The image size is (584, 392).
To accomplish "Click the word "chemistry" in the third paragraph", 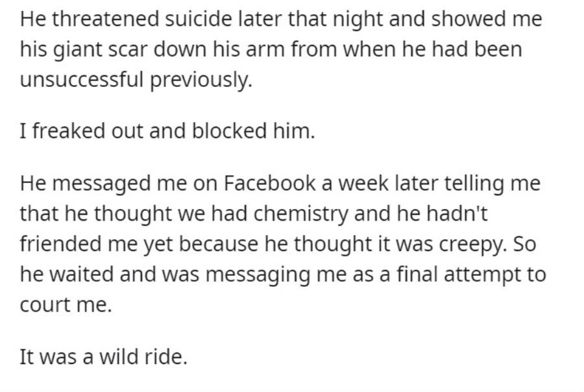I will tap(301, 214).
